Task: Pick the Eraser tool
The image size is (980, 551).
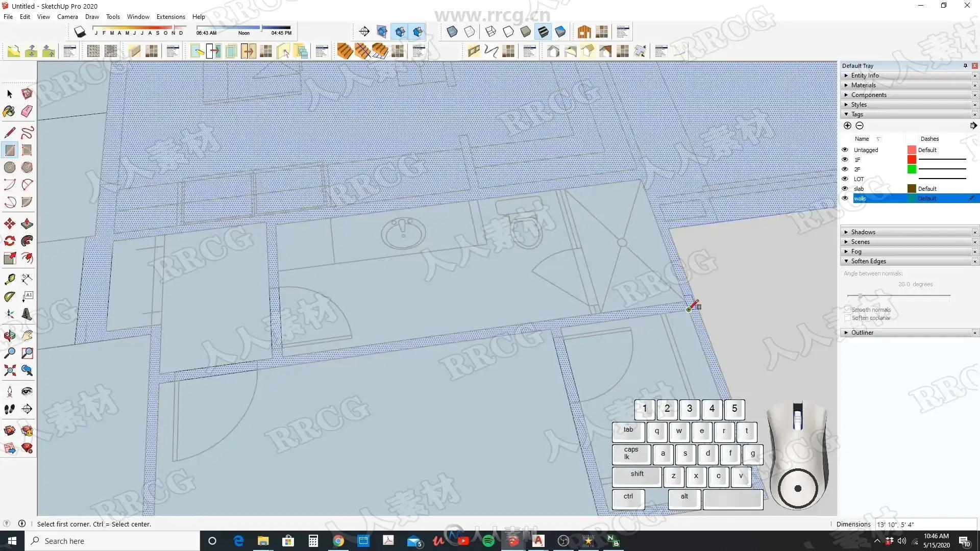Action: (27, 111)
